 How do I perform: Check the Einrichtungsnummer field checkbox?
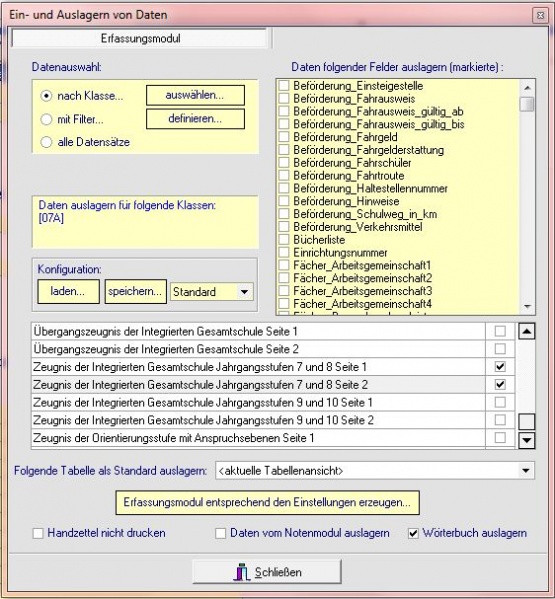284,253
